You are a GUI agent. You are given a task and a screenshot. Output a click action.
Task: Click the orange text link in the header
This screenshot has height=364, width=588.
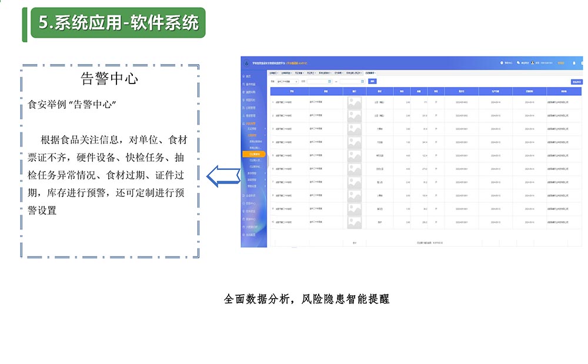point(560,62)
